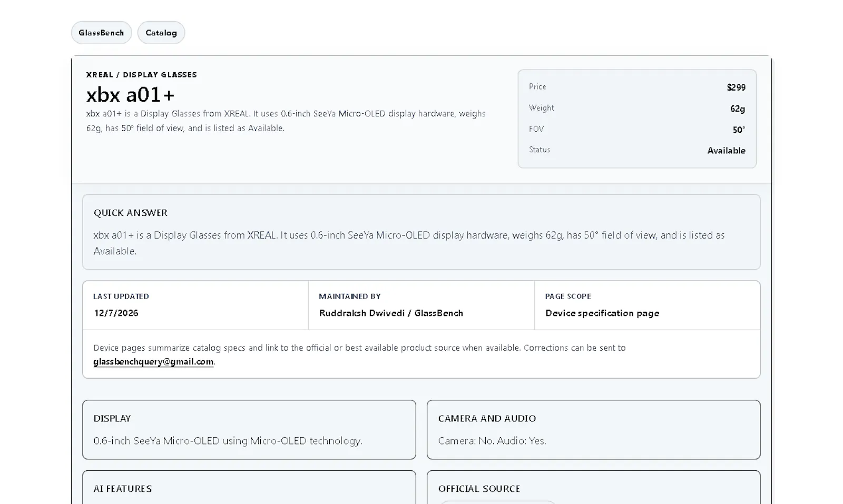Select the 12/7/2026 date value
The width and height of the screenshot is (843, 504).
[x=116, y=313]
